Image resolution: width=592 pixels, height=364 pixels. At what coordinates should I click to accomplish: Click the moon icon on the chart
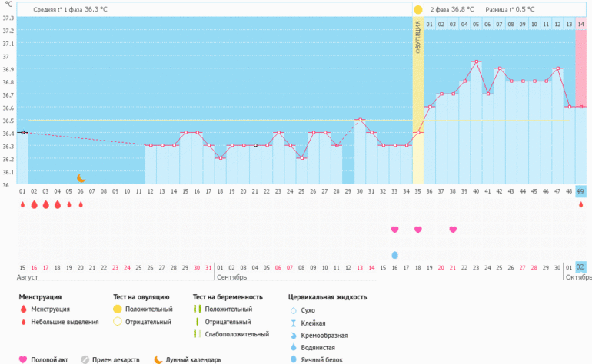81,177
